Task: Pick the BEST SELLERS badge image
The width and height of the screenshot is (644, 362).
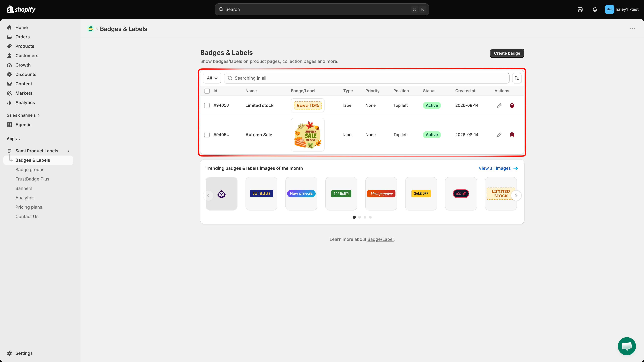Action: click(x=261, y=194)
